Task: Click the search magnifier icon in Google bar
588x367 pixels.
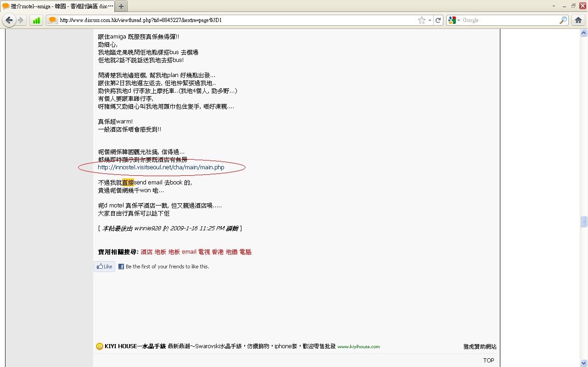Action: [563, 20]
